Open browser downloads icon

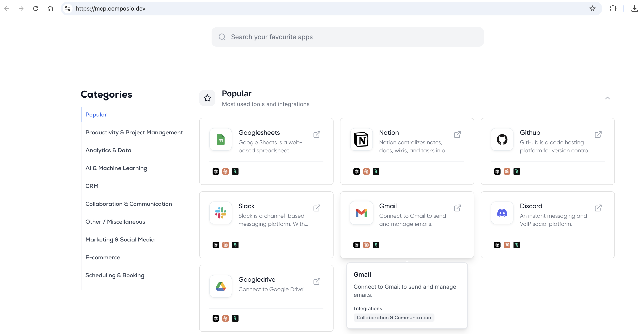(x=634, y=9)
